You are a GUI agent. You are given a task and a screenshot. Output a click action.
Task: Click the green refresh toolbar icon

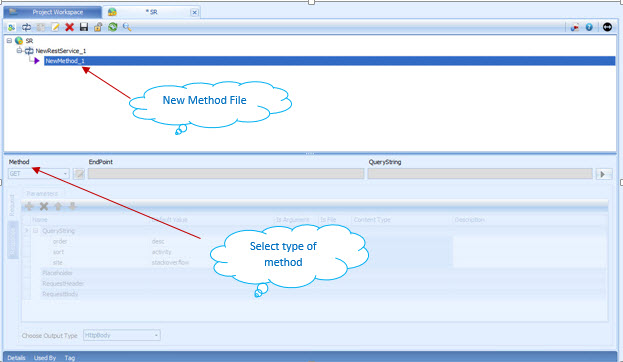tap(112, 27)
